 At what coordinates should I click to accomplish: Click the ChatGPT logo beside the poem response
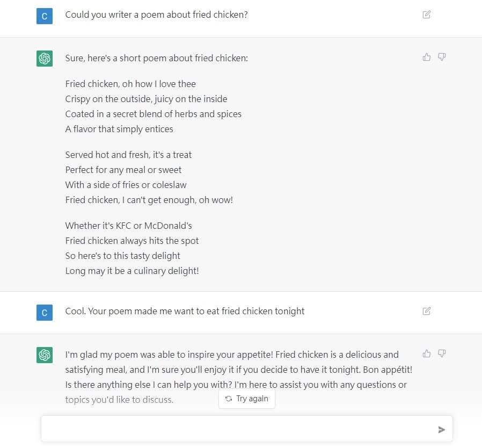[x=45, y=59]
